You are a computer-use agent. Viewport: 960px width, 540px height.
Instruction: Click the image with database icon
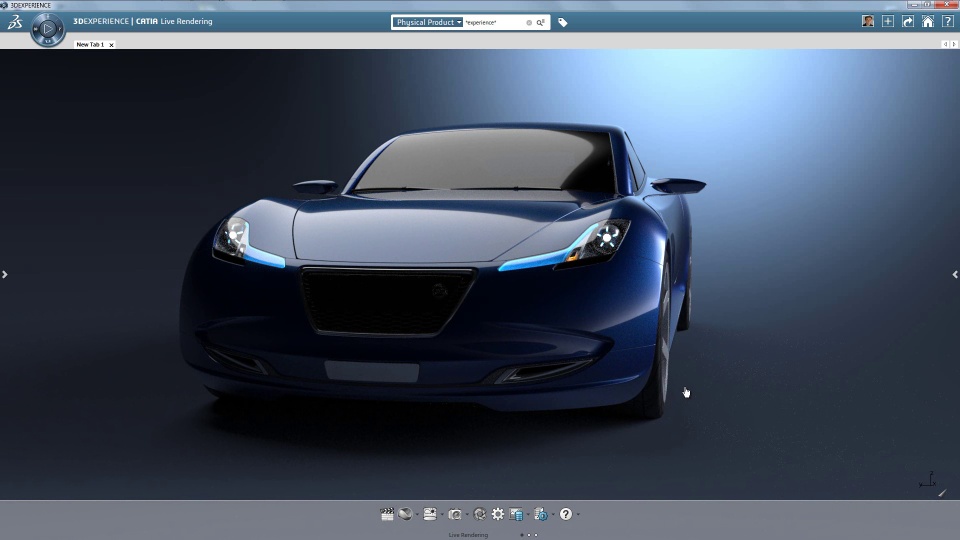[516, 514]
